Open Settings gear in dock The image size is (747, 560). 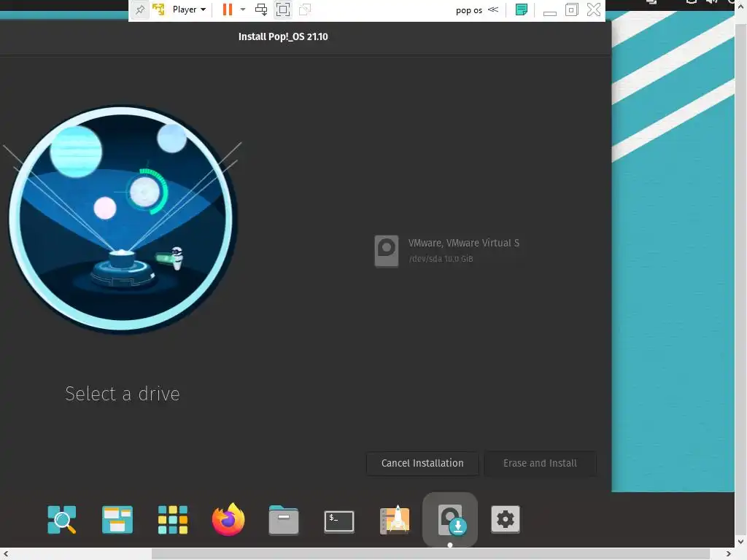[x=506, y=519]
